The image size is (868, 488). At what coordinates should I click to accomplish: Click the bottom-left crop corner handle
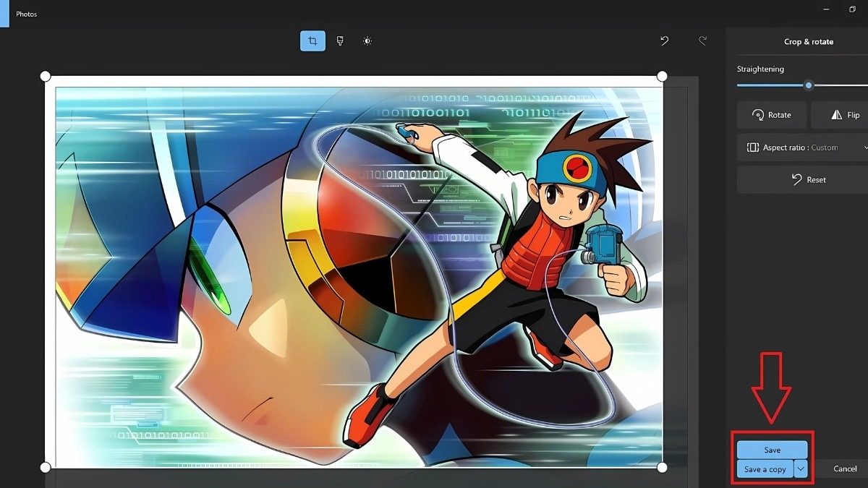pyautogui.click(x=45, y=468)
